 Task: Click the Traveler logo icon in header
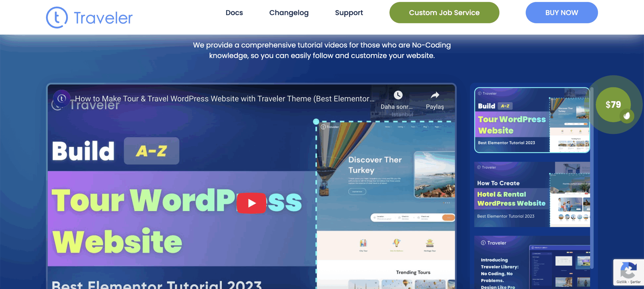[57, 17]
